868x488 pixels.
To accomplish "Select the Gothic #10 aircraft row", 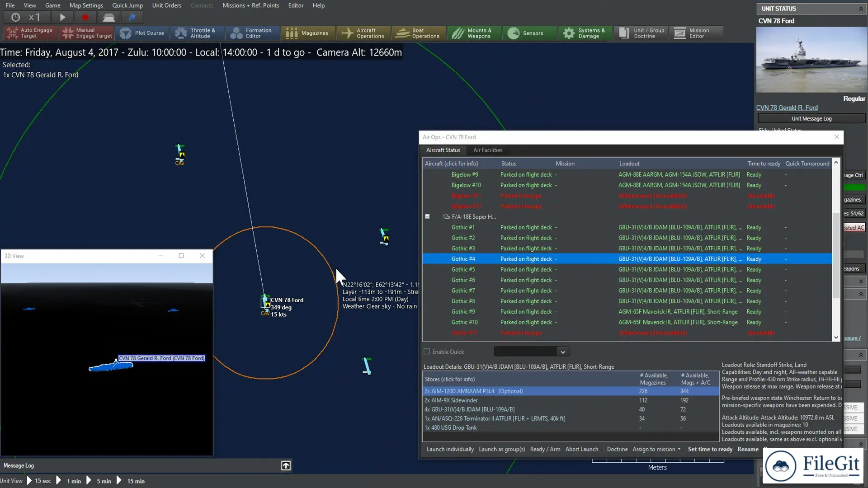I will coord(627,322).
